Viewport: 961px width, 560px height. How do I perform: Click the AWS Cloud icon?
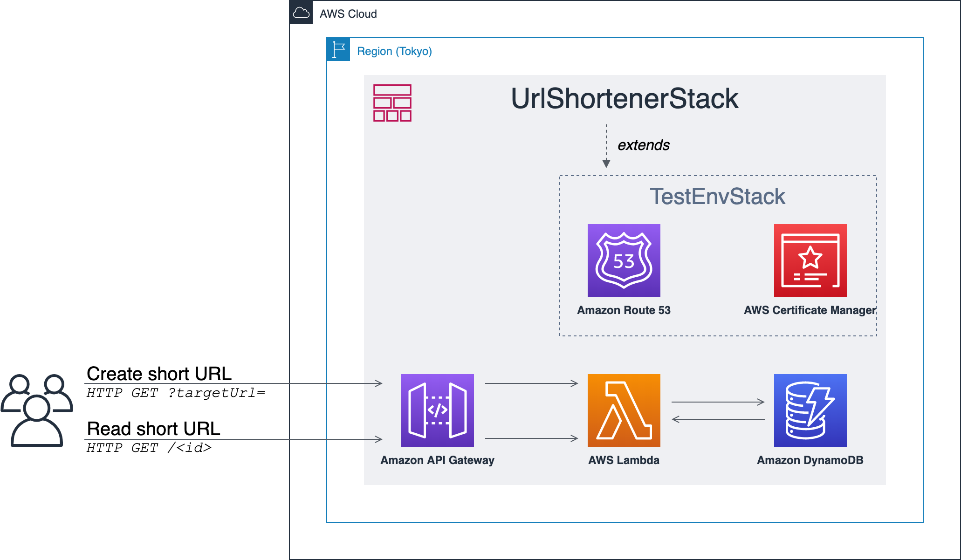(301, 12)
